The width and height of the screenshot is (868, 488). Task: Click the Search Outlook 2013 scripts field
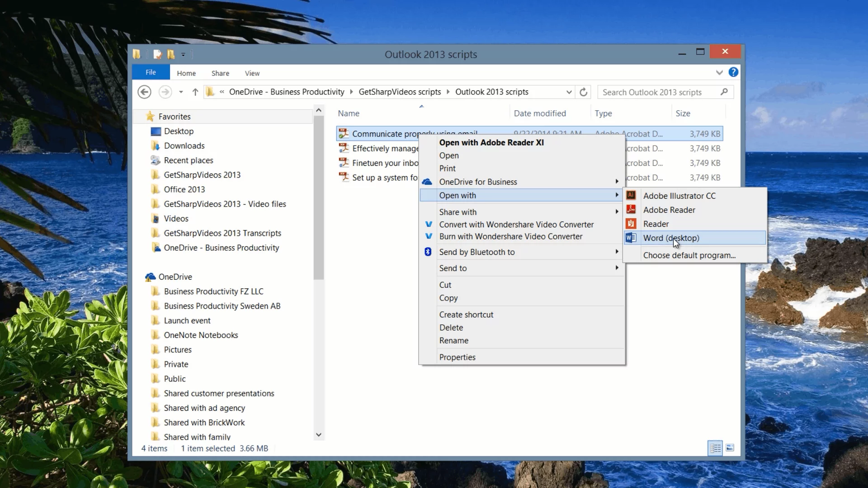click(x=660, y=92)
